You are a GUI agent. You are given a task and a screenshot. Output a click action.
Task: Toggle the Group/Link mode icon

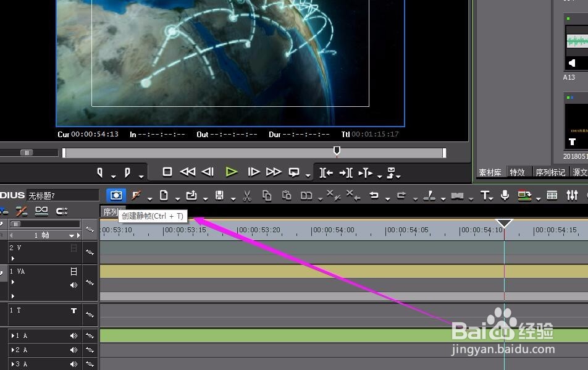pyautogui.click(x=41, y=211)
